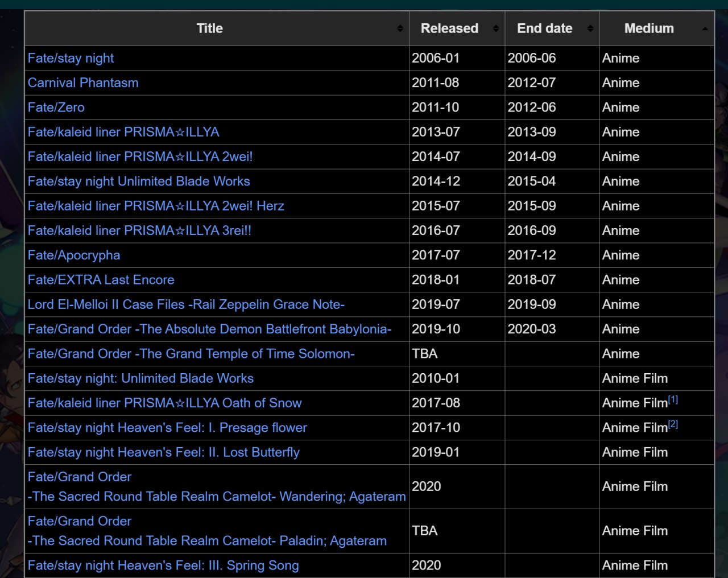Select end date 2012-07 cell

552,82
